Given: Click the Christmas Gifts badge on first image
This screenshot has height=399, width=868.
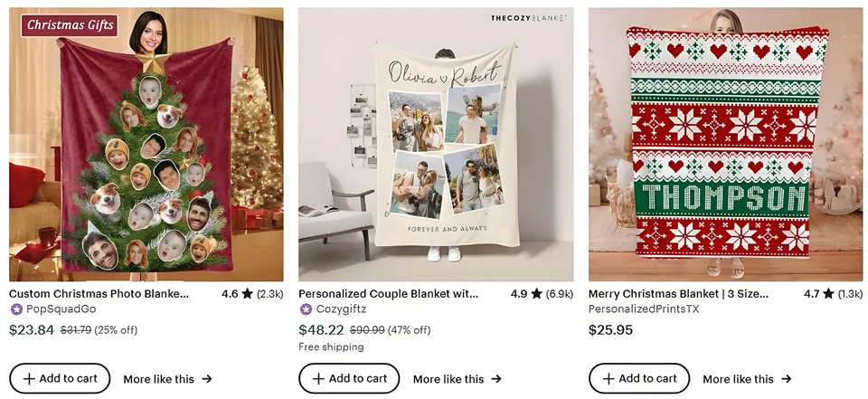Looking at the screenshot, I should [x=70, y=25].
